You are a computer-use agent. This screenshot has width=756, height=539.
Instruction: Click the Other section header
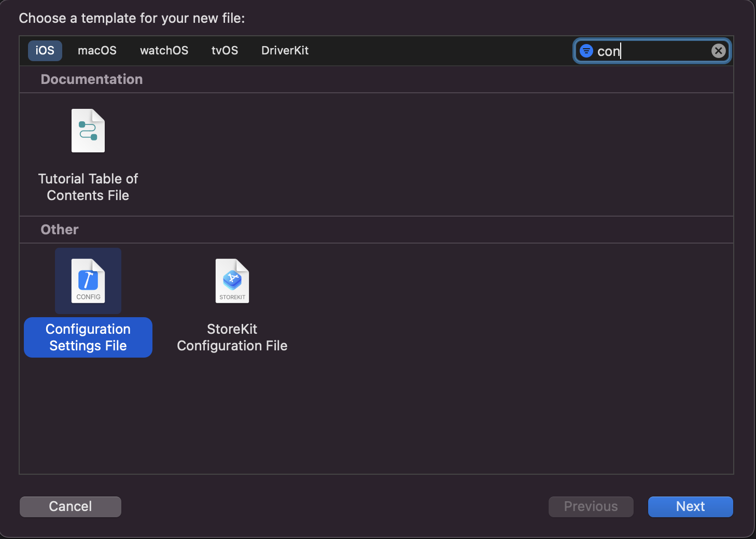(60, 230)
